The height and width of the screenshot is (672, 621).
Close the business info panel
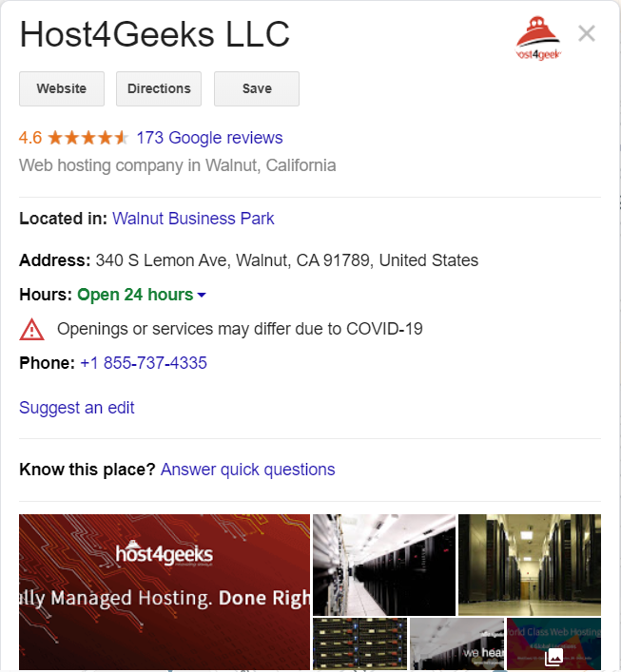point(586,33)
